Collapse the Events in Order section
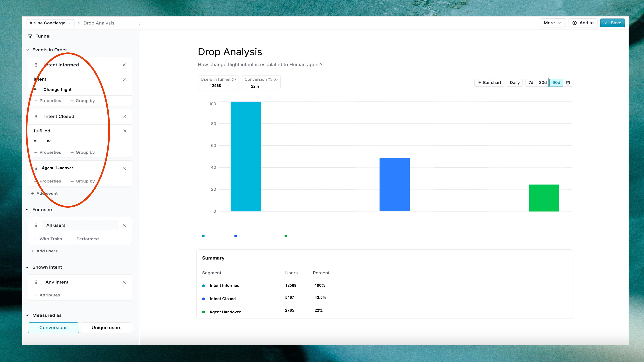Screen dimensions: 644x362 pos(27,50)
